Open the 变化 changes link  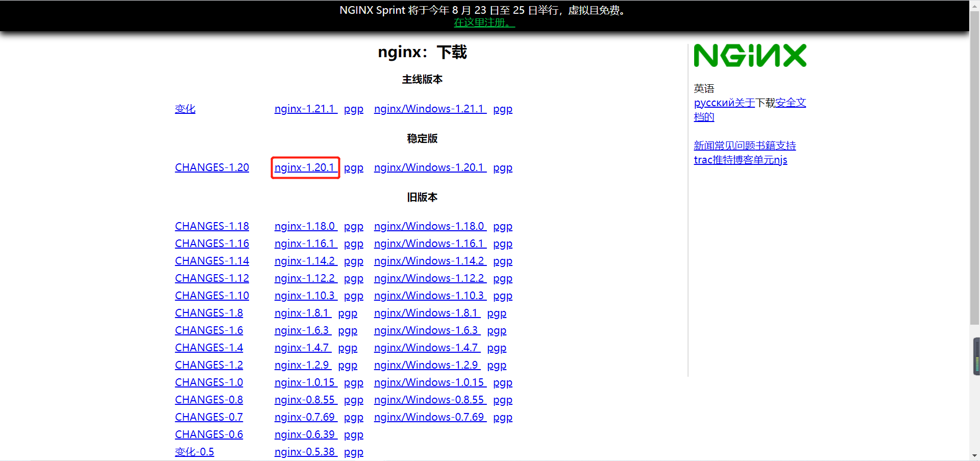click(185, 109)
